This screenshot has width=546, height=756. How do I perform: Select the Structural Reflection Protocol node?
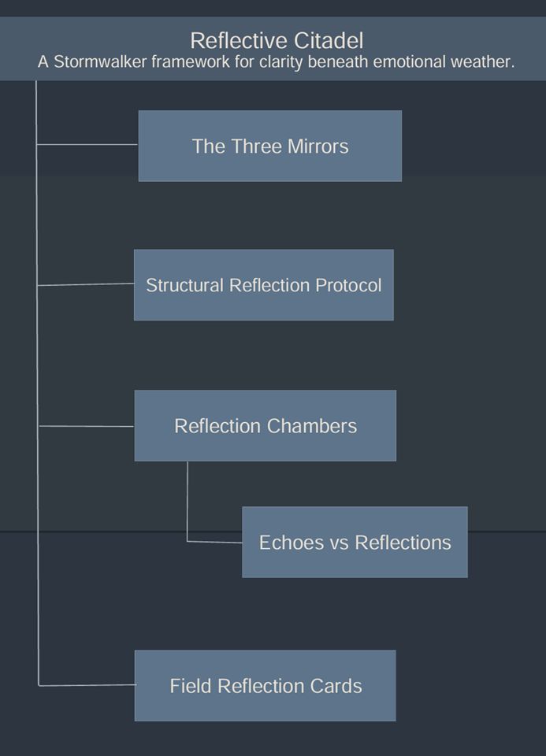[264, 285]
